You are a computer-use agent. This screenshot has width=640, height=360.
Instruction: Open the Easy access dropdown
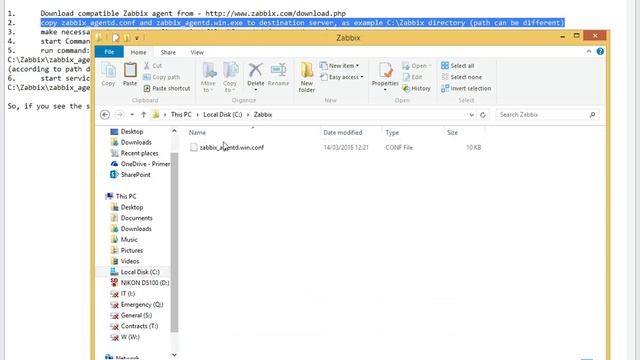tap(342, 77)
